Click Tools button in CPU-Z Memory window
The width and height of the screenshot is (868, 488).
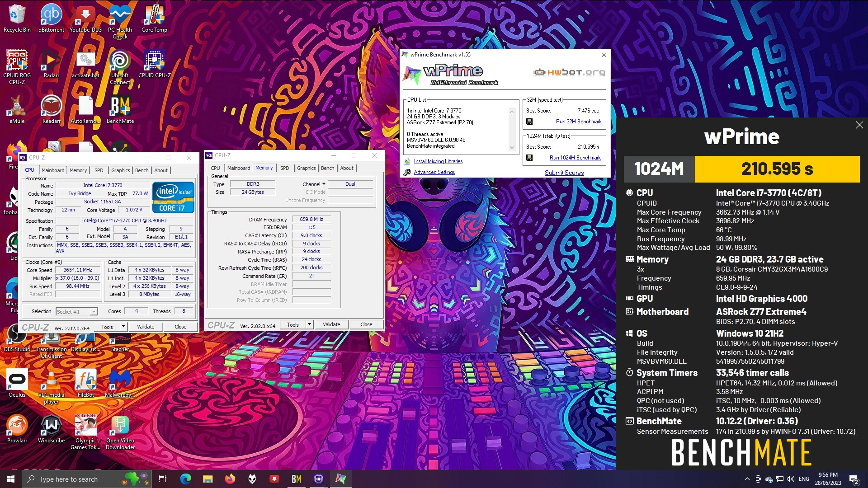(x=293, y=324)
